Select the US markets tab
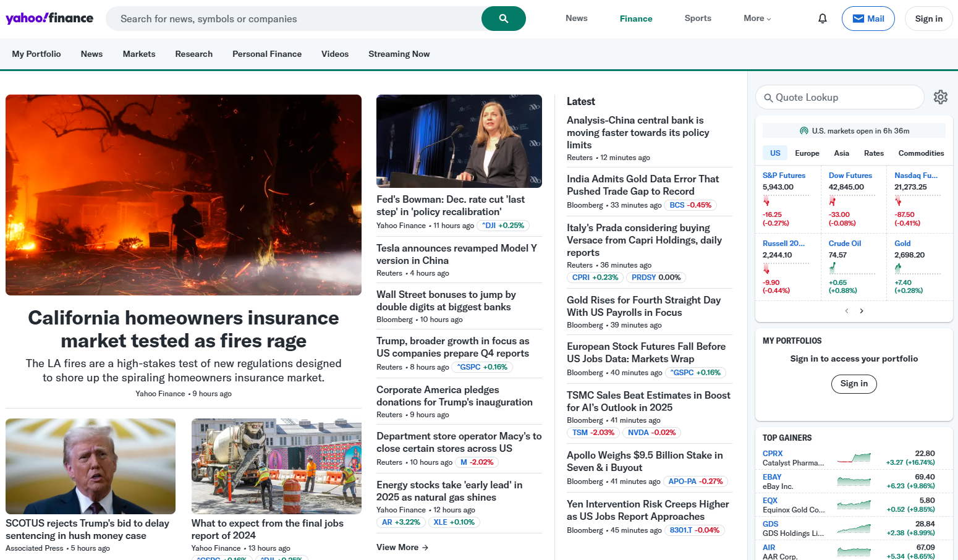Screen dimensions: 958x560 click(775, 153)
